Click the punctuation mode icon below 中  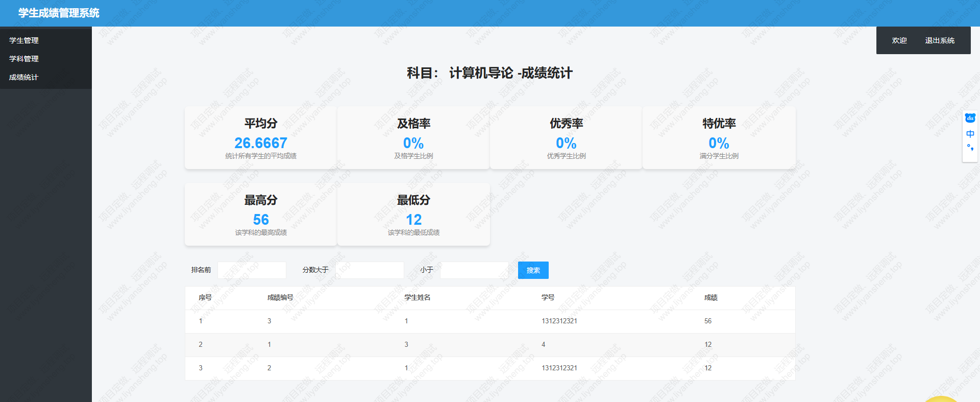coord(970,148)
